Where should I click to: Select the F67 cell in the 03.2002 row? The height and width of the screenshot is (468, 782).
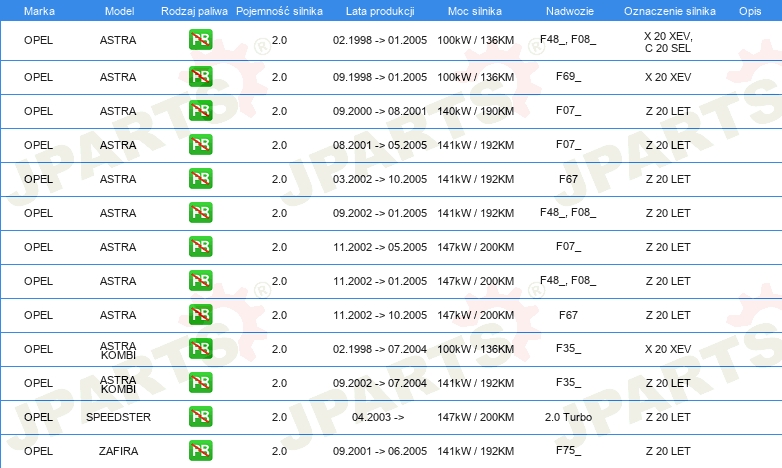click(568, 179)
